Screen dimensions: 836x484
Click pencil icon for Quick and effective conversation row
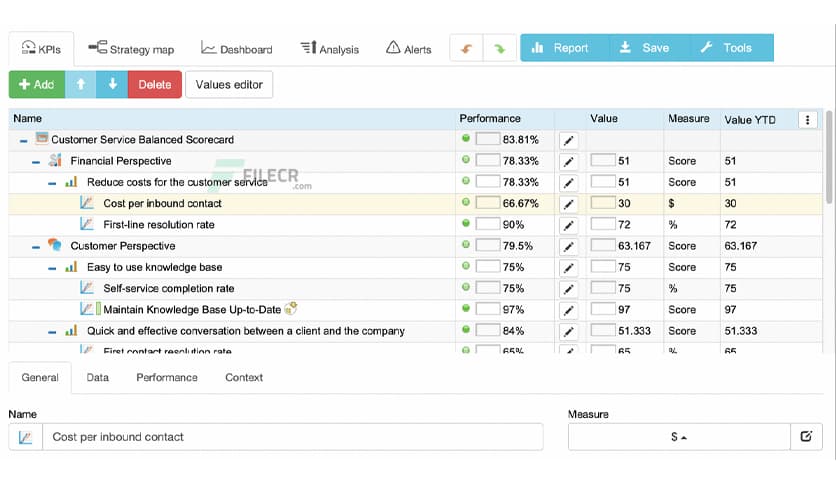pyautogui.click(x=568, y=332)
